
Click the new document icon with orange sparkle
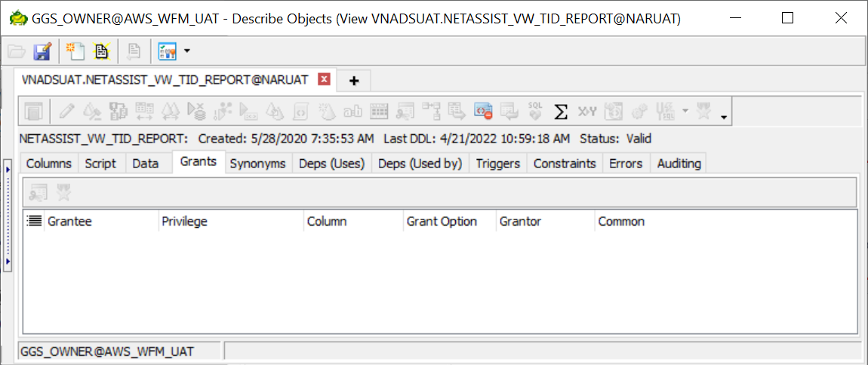[x=74, y=51]
